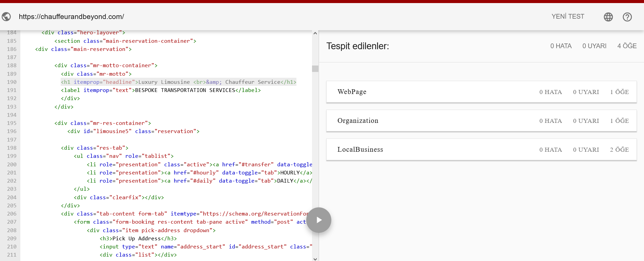The width and height of the screenshot is (644, 261).
Task: Click the DAILY tab code line
Action: pyautogui.click(x=200, y=181)
